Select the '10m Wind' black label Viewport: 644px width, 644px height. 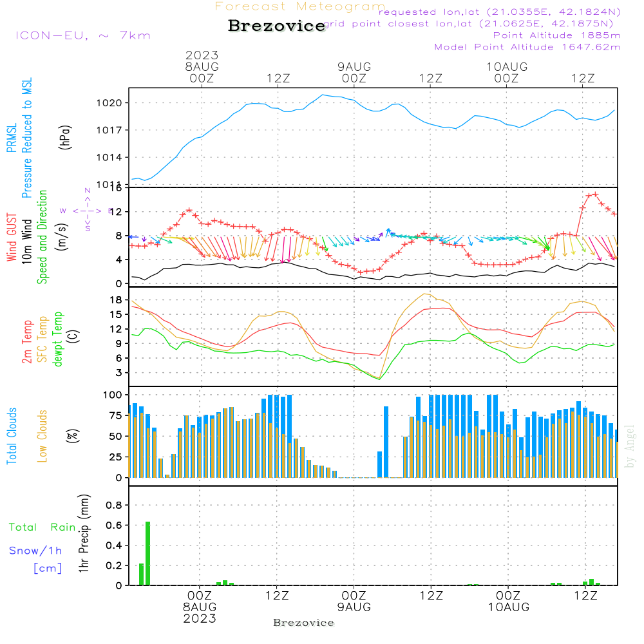click(x=26, y=241)
